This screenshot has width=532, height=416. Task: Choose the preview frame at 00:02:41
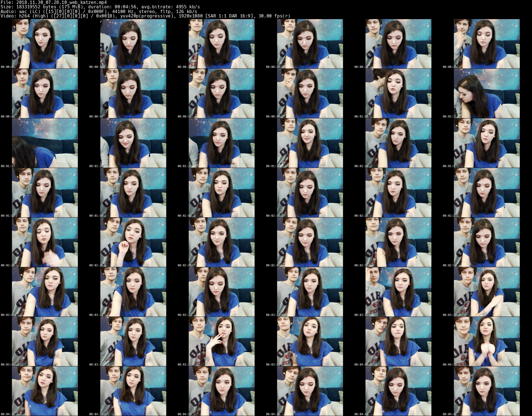pos(221,242)
